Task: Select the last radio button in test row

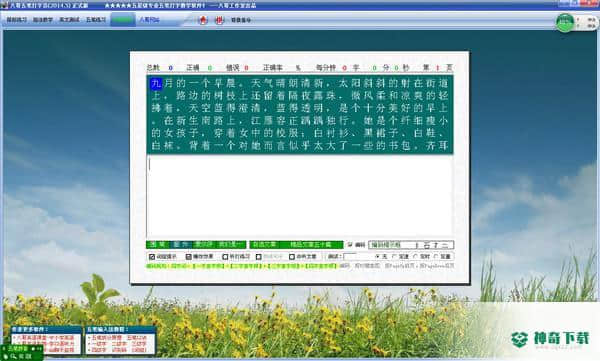Action: point(436,256)
